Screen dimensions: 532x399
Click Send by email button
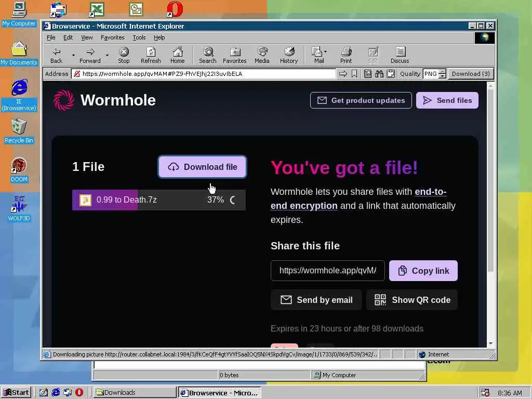point(316,300)
